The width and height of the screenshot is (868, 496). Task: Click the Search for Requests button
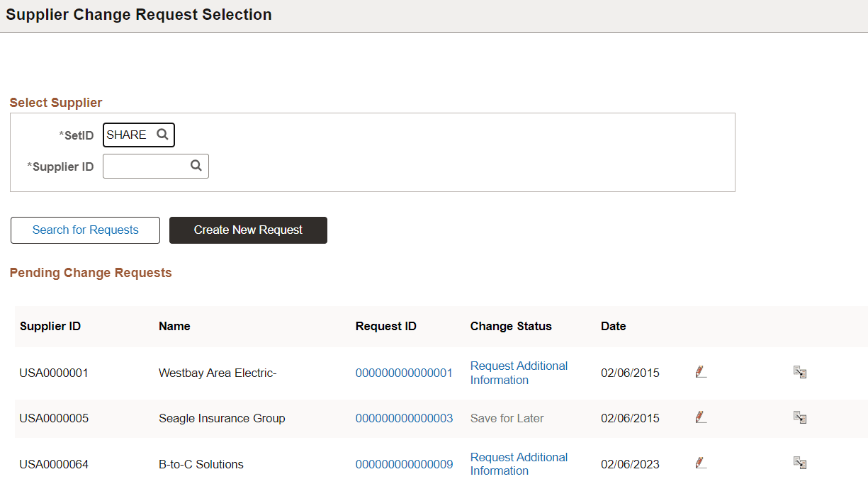pyautogui.click(x=85, y=230)
